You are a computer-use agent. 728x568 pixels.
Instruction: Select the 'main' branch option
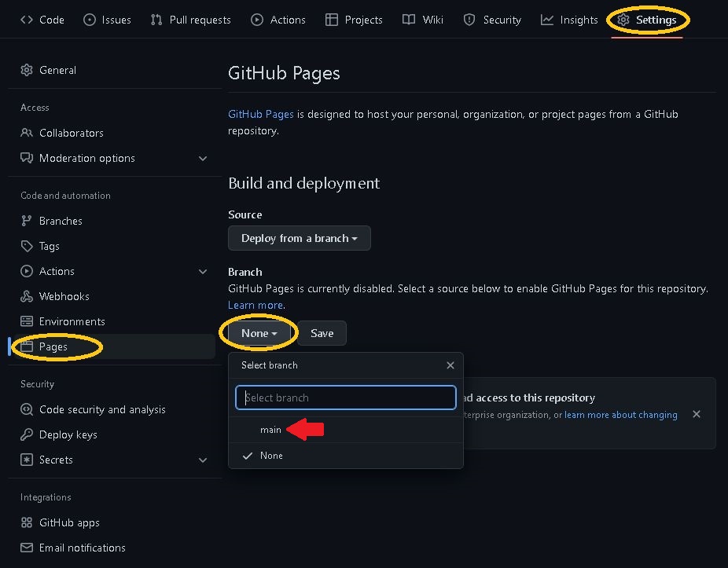[270, 430]
